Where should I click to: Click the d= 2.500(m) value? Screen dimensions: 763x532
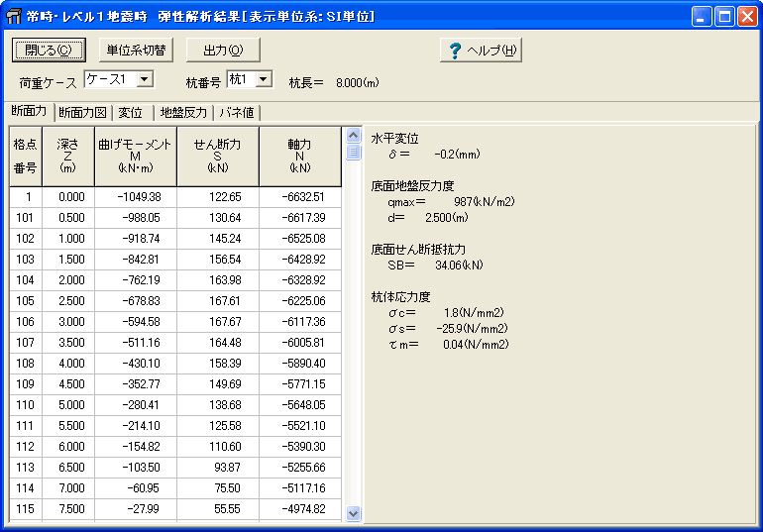(447, 218)
